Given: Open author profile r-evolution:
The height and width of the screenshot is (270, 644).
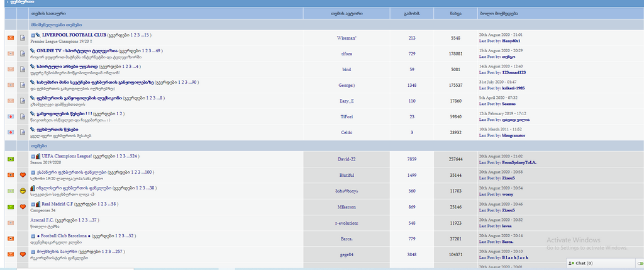Looking at the screenshot, I should tap(347, 223).
